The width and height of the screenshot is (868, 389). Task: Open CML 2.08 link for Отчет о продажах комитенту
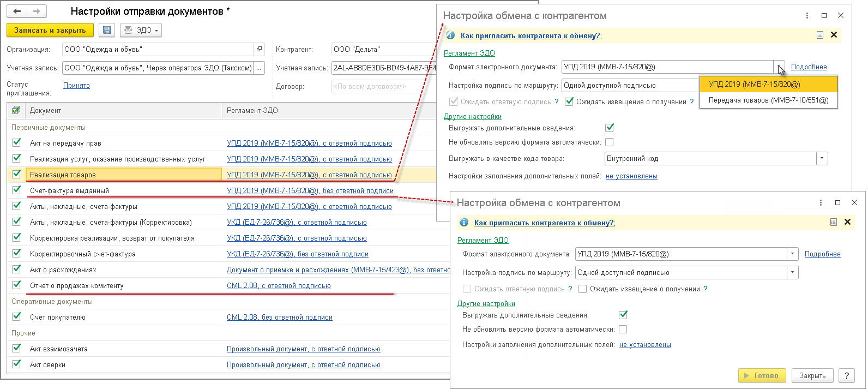click(279, 286)
